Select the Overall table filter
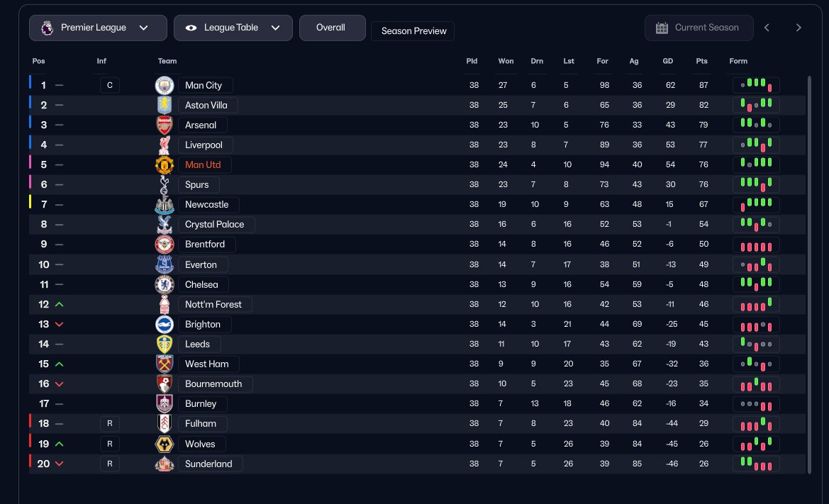Image resolution: width=829 pixels, height=504 pixels. [x=330, y=28]
